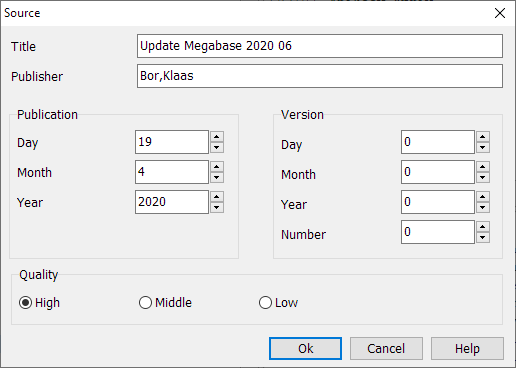Click the Version Day value field
Image resolution: width=516 pixels, height=368 pixels.
coord(438,142)
